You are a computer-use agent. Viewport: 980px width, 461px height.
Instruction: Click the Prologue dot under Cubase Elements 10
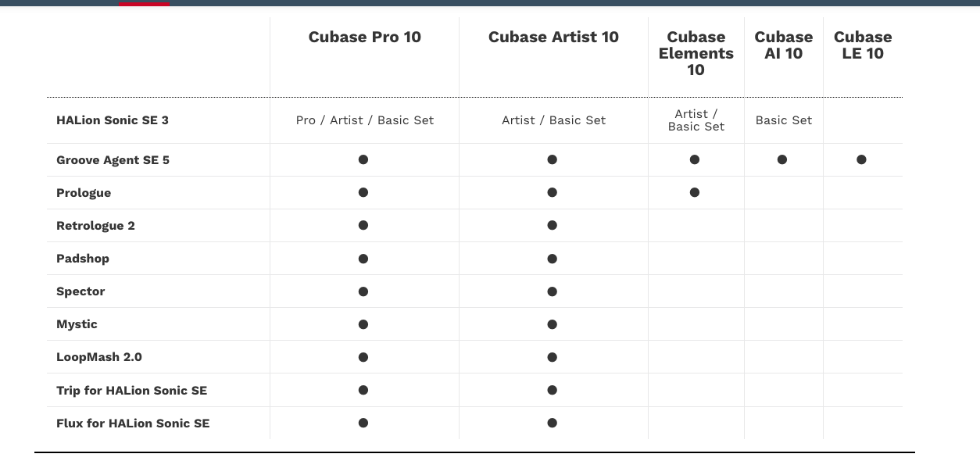[695, 192]
